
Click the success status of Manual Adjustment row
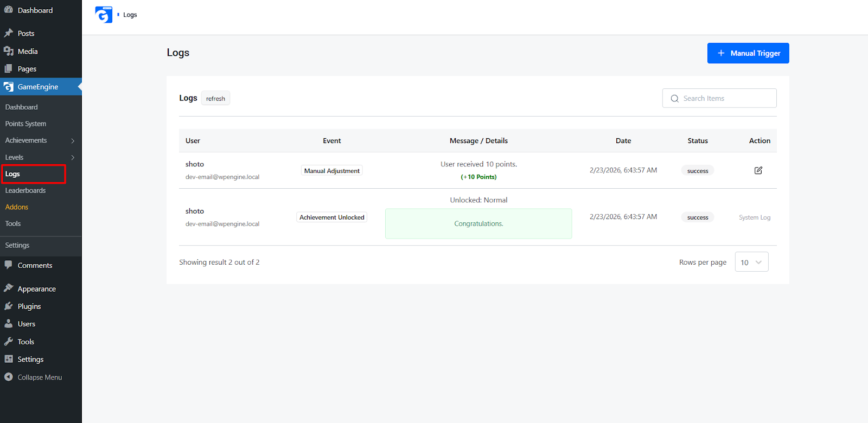(x=698, y=171)
